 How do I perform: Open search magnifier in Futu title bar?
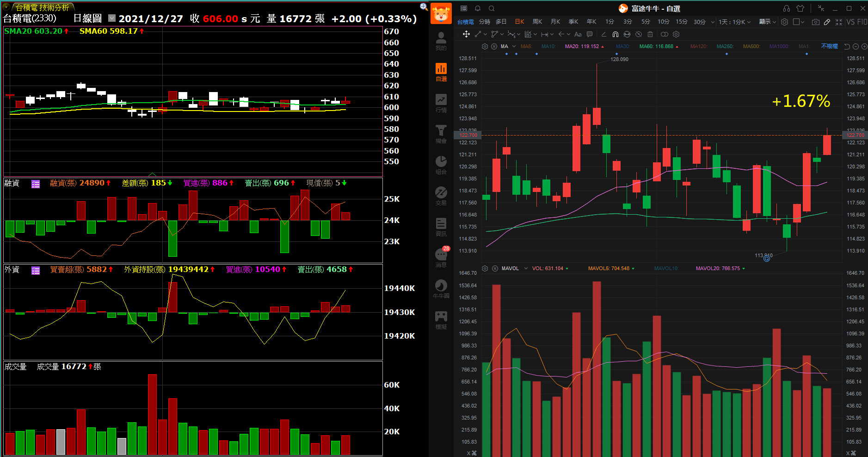[x=492, y=8]
